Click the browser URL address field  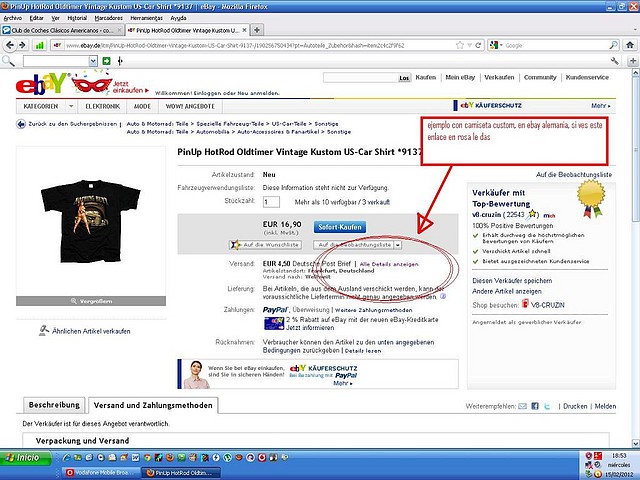click(x=259, y=45)
